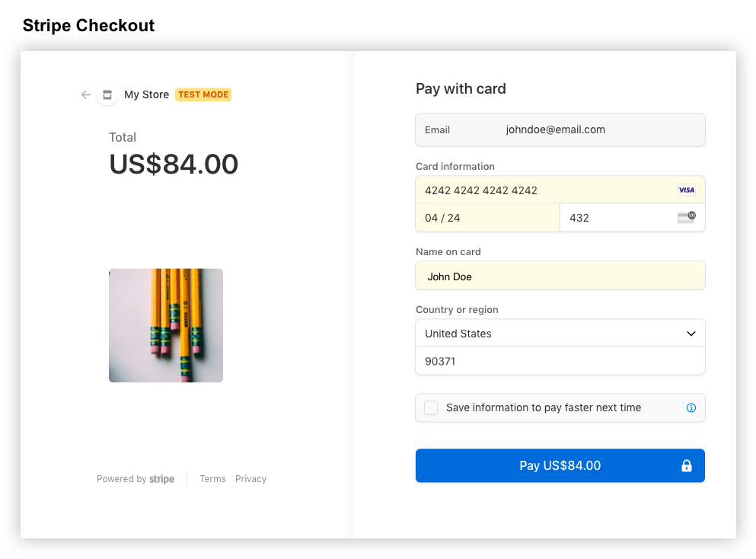Expand the country dropdown chevron
The height and width of the screenshot is (559, 756).
click(691, 334)
